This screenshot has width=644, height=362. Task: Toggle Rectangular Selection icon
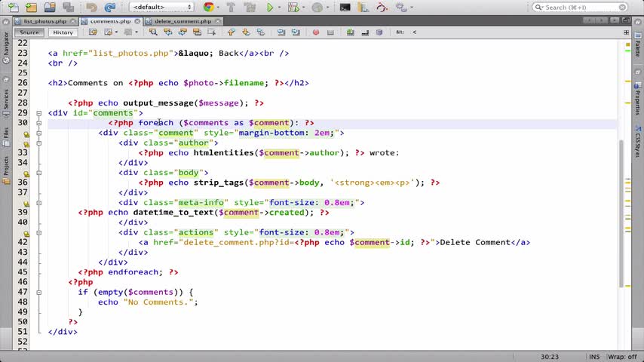tap(211, 32)
